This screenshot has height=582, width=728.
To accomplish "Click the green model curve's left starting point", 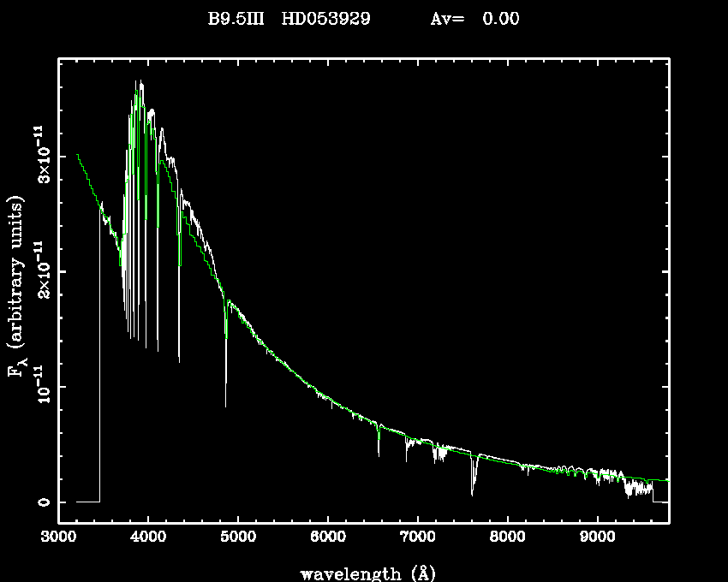I will click(77, 155).
